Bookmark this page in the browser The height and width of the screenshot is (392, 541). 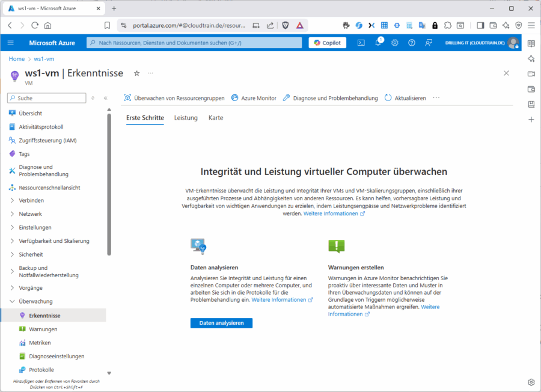coord(108,25)
